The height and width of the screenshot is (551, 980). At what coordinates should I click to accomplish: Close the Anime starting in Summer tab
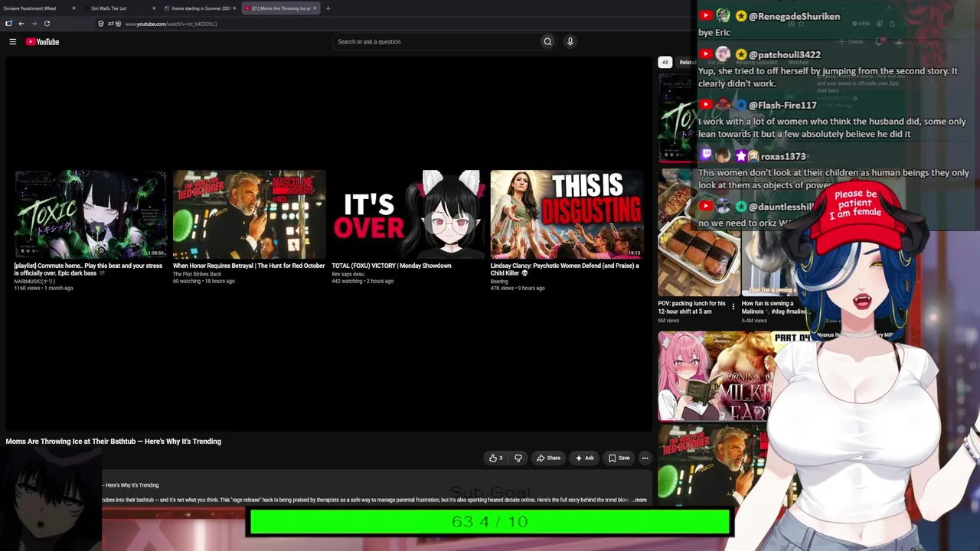234,8
